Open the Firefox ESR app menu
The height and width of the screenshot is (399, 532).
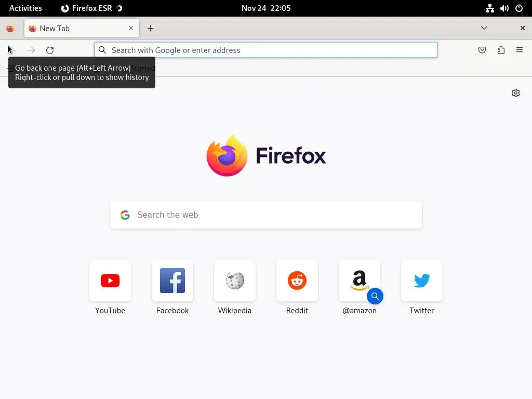click(91, 8)
